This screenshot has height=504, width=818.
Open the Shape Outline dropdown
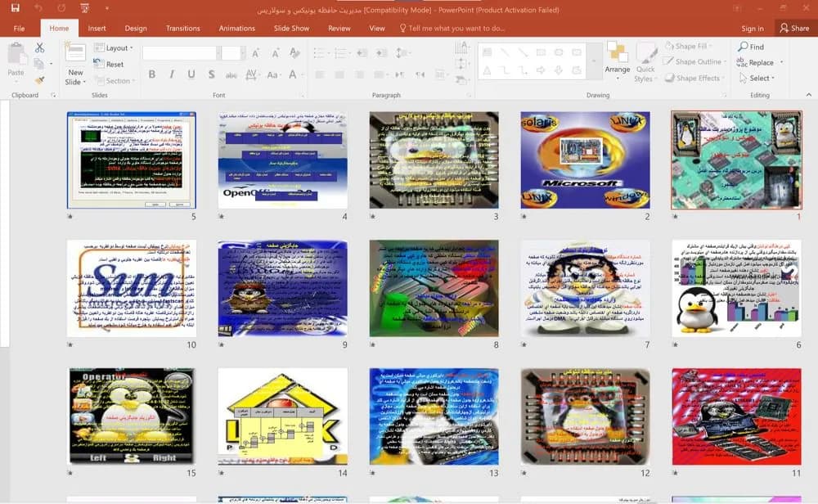694,61
